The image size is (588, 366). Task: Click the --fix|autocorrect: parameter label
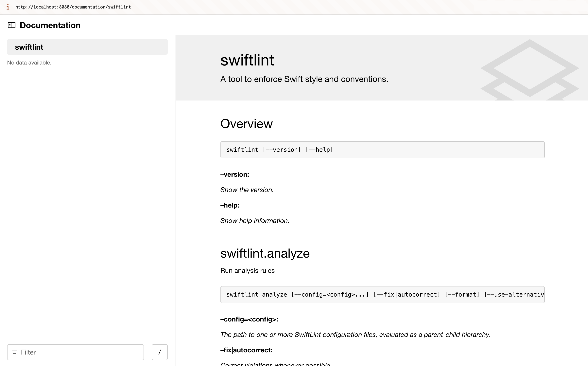point(246,350)
